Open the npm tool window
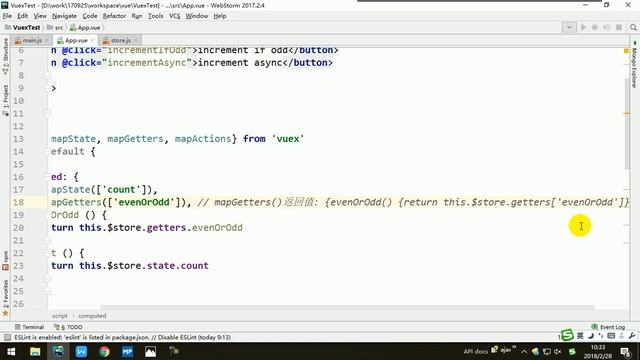The height and width of the screenshot is (360, 640). (5, 261)
